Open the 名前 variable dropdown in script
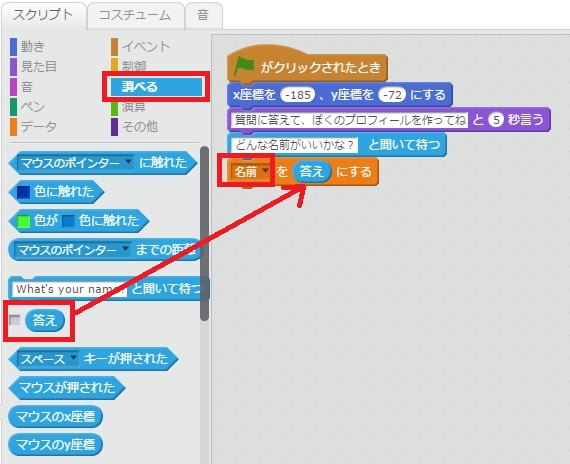Screen dimensions: 570x464 (265, 171)
